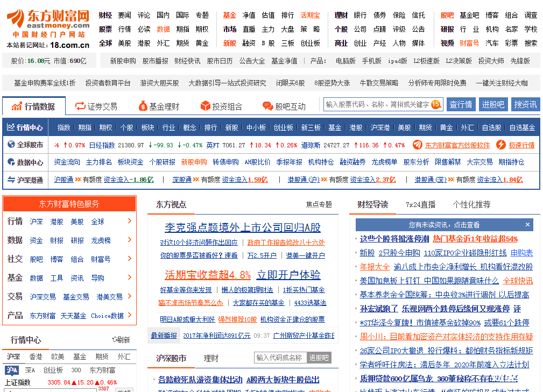
Task: Click the 全球股市 globe icon
Action: point(11,145)
